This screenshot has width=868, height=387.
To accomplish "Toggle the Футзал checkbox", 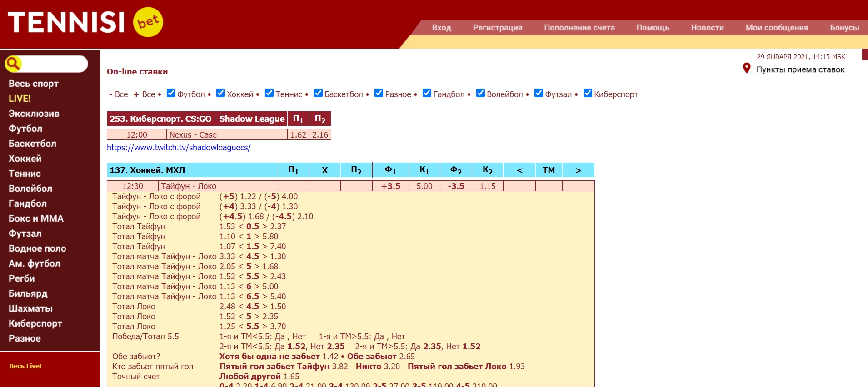I will point(539,93).
